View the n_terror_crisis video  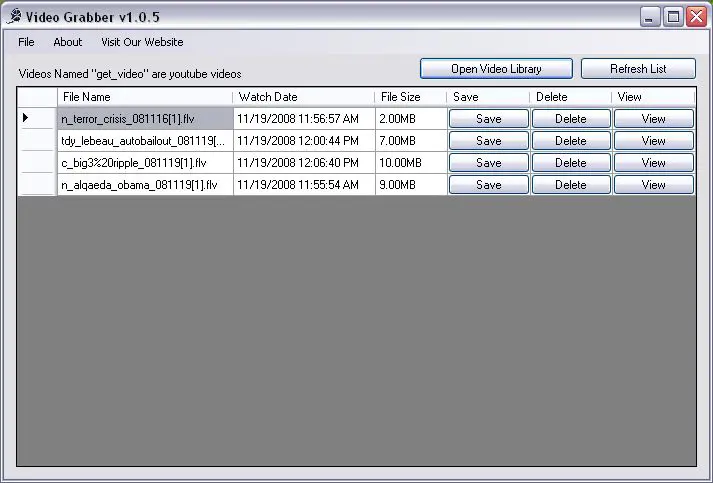654,119
